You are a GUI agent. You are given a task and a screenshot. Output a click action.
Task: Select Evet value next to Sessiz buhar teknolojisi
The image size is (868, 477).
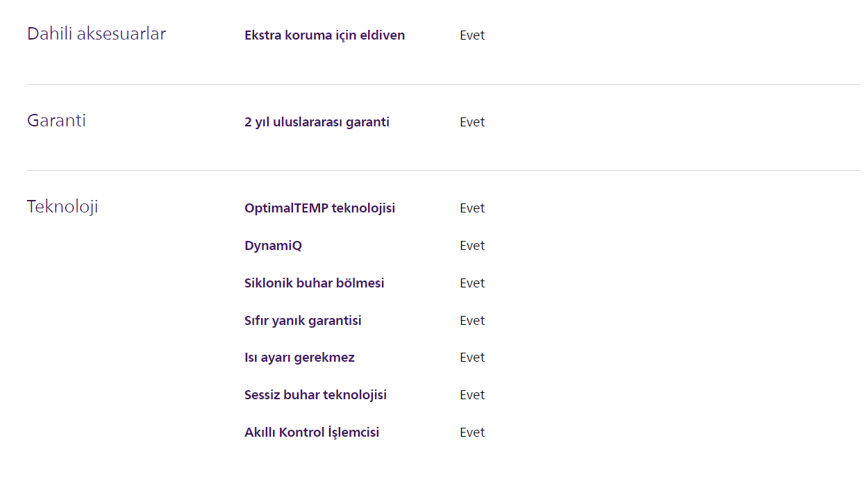click(472, 395)
